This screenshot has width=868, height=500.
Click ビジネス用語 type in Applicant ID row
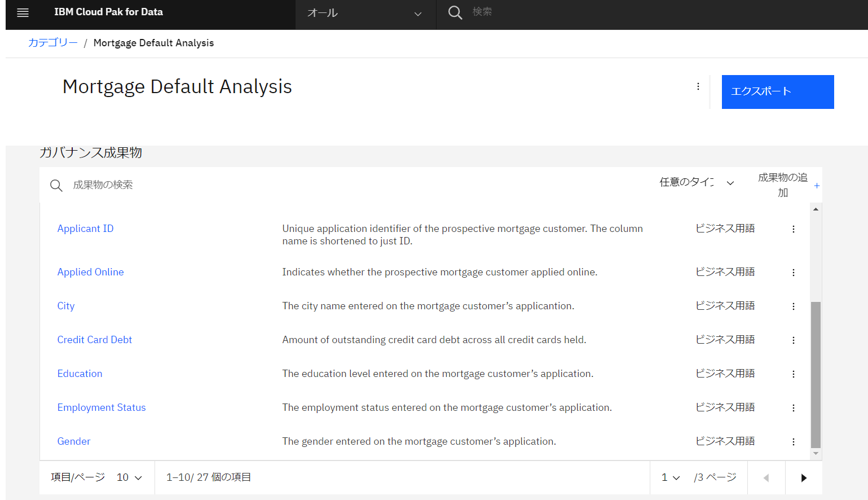[x=725, y=229]
